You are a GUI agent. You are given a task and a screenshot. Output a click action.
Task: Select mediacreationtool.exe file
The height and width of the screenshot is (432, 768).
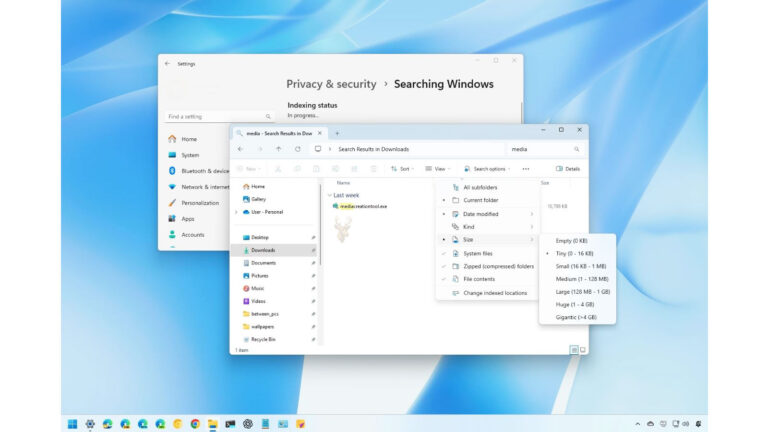pos(363,206)
